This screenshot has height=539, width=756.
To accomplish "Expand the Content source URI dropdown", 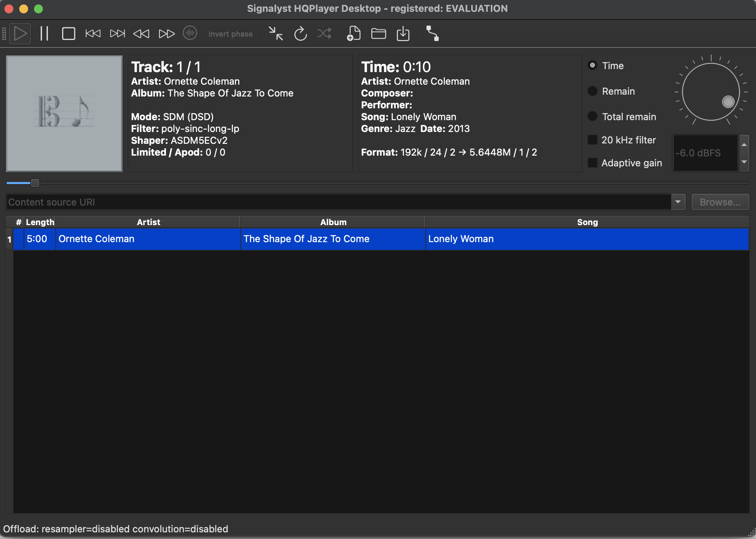I will coord(678,202).
